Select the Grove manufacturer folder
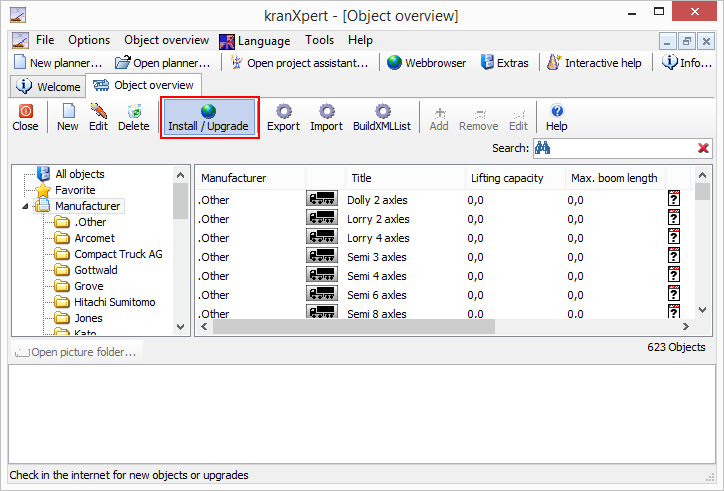The width and height of the screenshot is (724, 491). 88,286
